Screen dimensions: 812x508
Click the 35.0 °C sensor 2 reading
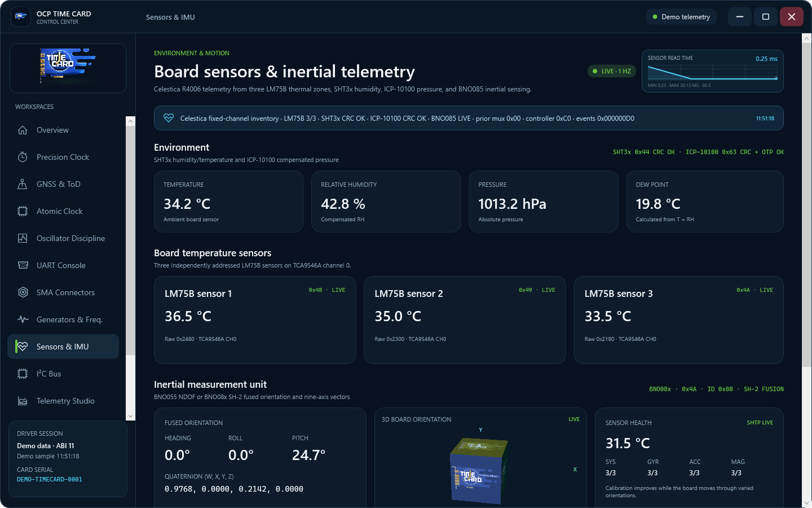pos(398,316)
